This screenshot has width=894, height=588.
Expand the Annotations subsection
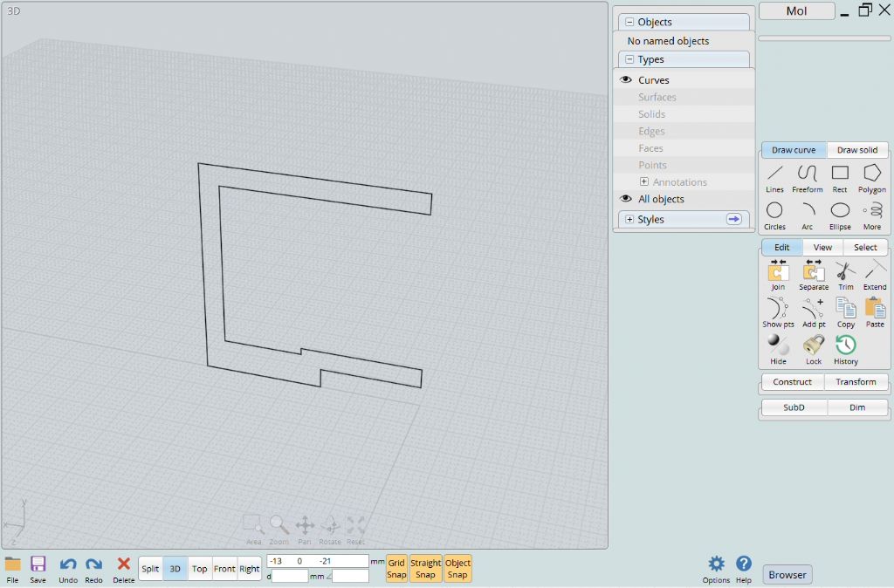click(x=643, y=181)
